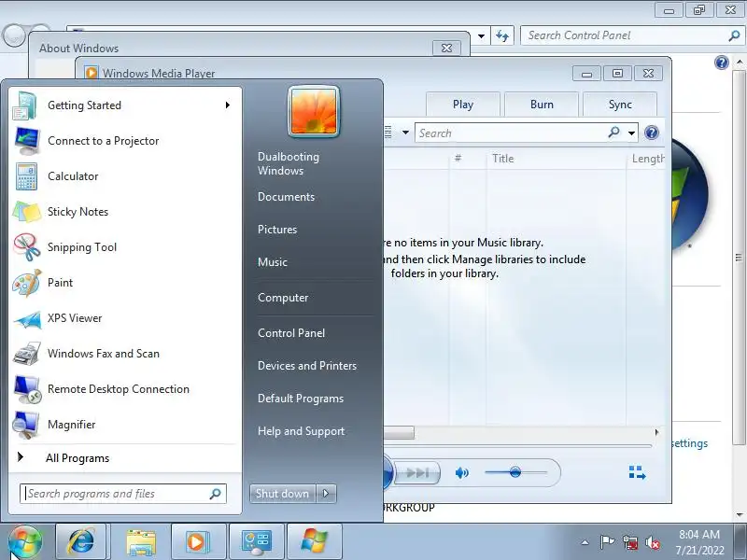Open Control Panel from Start menu
This screenshot has height=560, width=747.
pos(291,333)
